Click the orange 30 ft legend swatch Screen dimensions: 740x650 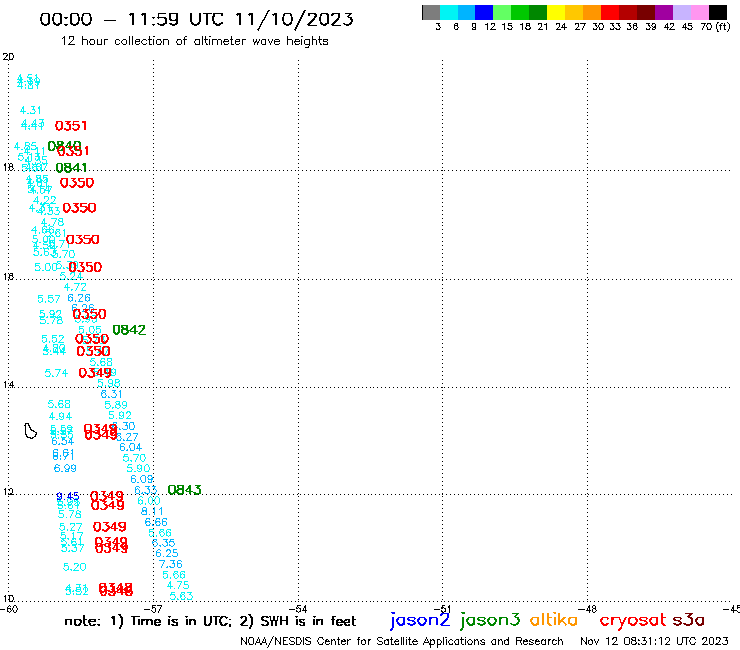click(x=592, y=12)
